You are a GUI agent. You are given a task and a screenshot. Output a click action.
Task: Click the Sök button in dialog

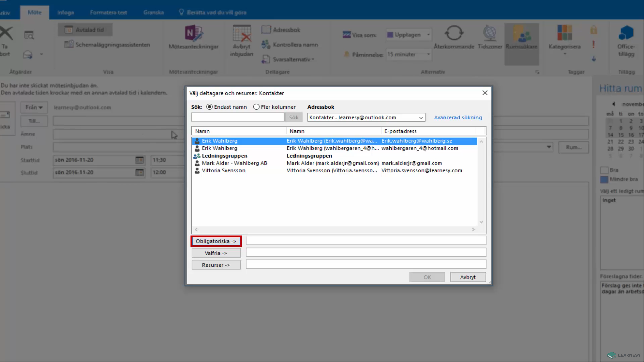click(x=294, y=117)
